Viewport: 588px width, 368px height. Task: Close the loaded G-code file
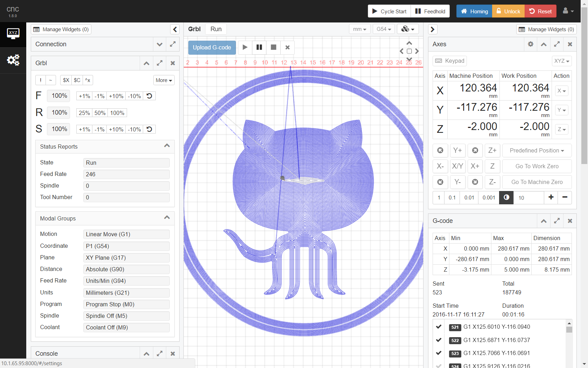tap(288, 47)
